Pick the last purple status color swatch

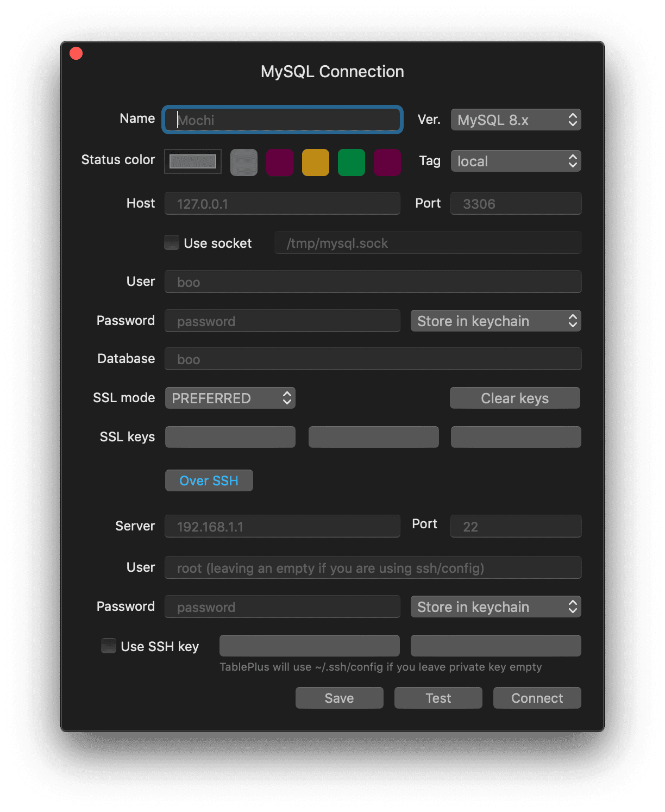(387, 163)
